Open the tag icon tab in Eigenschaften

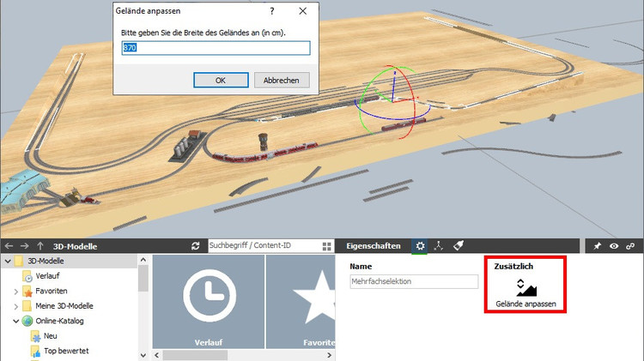point(458,246)
